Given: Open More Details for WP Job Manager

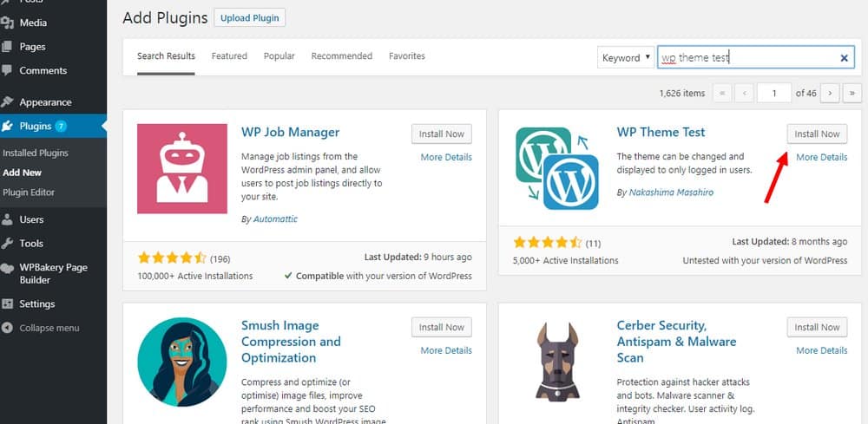Looking at the screenshot, I should click(446, 157).
